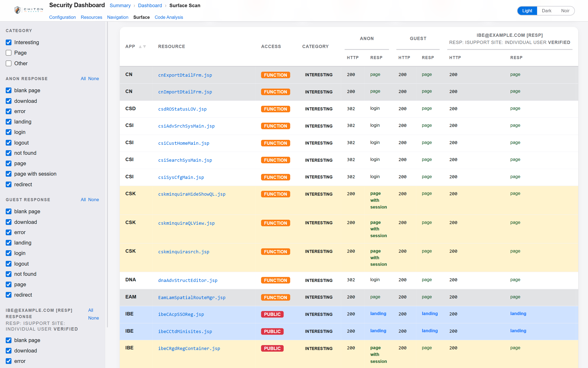Select None in IBE response filters
This screenshot has width=588, height=368.
[94, 318]
